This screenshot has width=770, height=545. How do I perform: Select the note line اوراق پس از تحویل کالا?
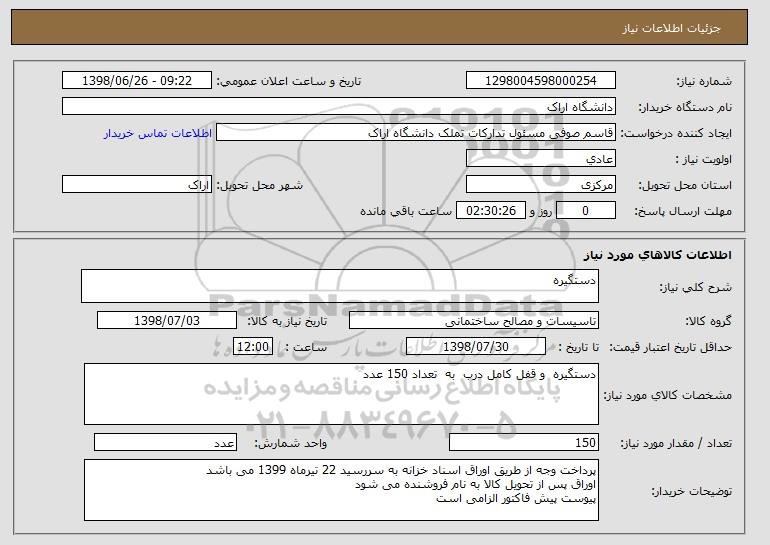tap(475, 485)
